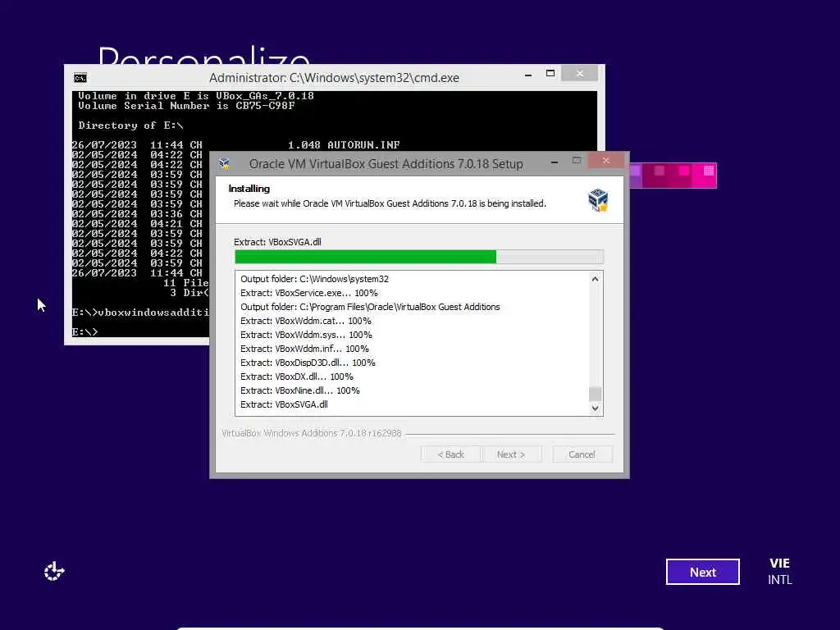Screen dimensions: 840x630
Task: Click 'VirtualBox Windows Additions 7.0.18' branding text
Action: [x=311, y=433]
